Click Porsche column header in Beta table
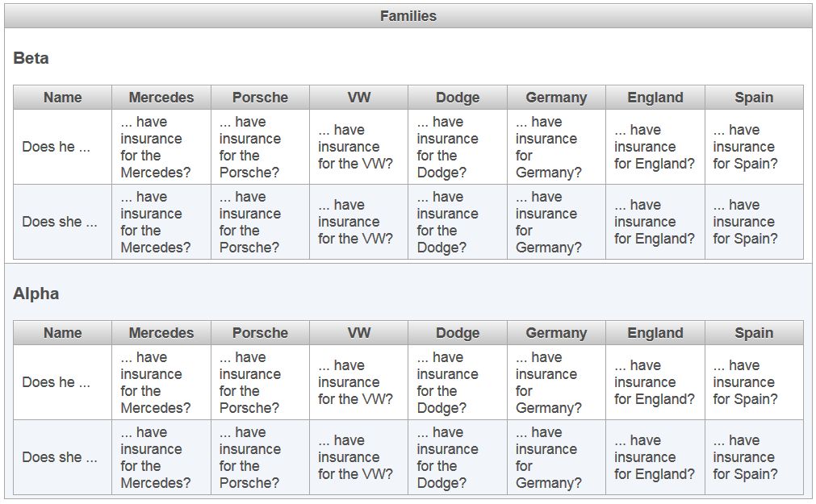The width and height of the screenshot is (816, 504). [260, 98]
